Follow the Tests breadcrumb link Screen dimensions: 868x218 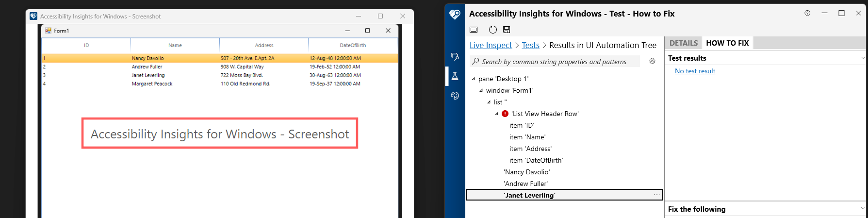click(x=530, y=45)
